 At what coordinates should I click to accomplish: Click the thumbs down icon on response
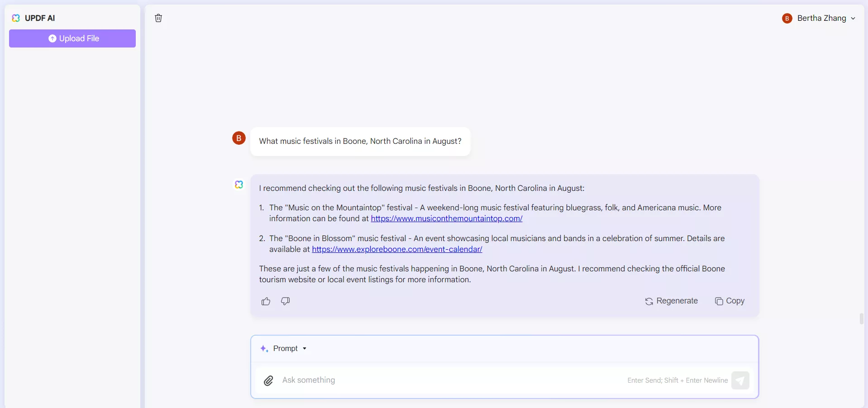pos(285,301)
